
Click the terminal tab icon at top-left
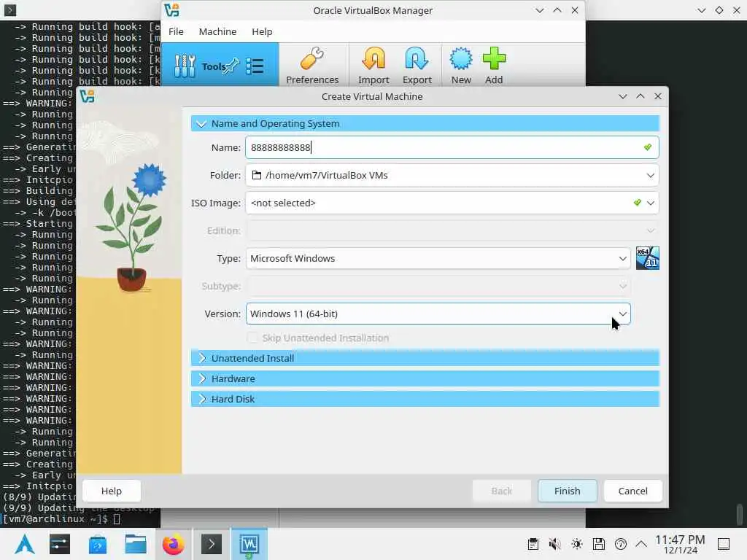point(9,9)
